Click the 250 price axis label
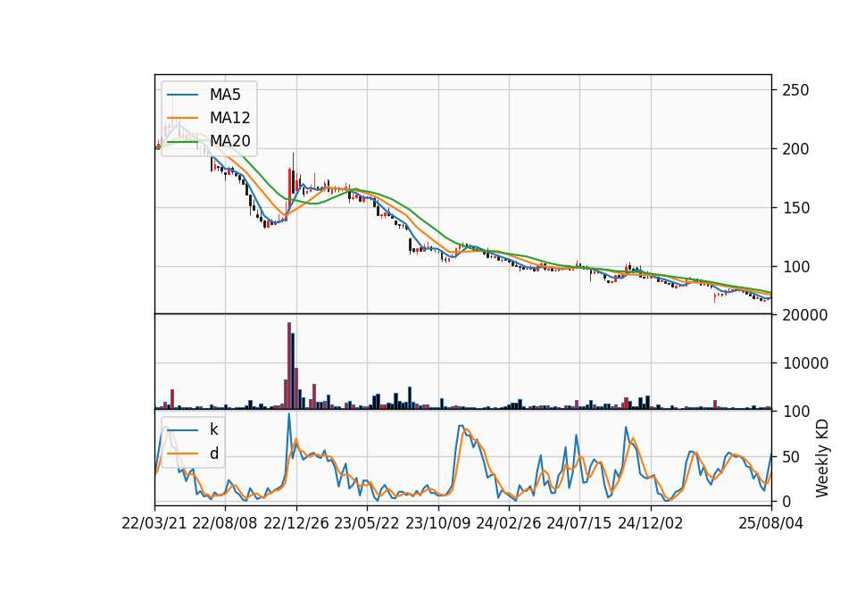 [795, 90]
